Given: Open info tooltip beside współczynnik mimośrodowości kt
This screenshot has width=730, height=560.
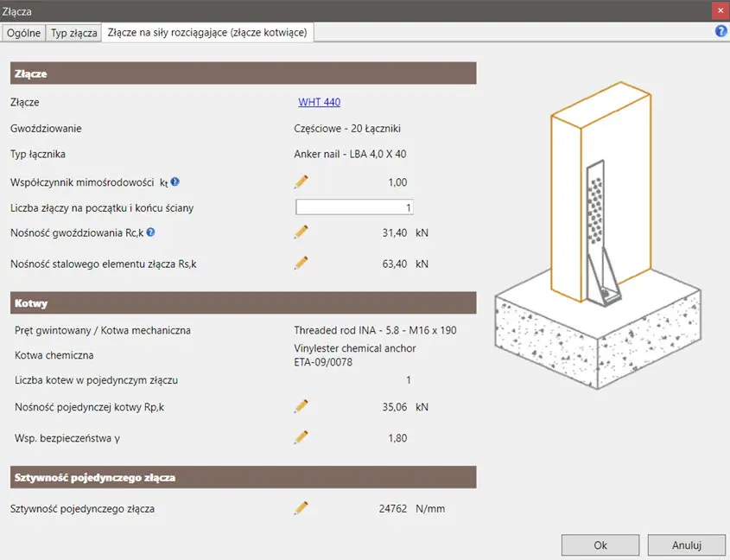Looking at the screenshot, I should pos(175,181).
